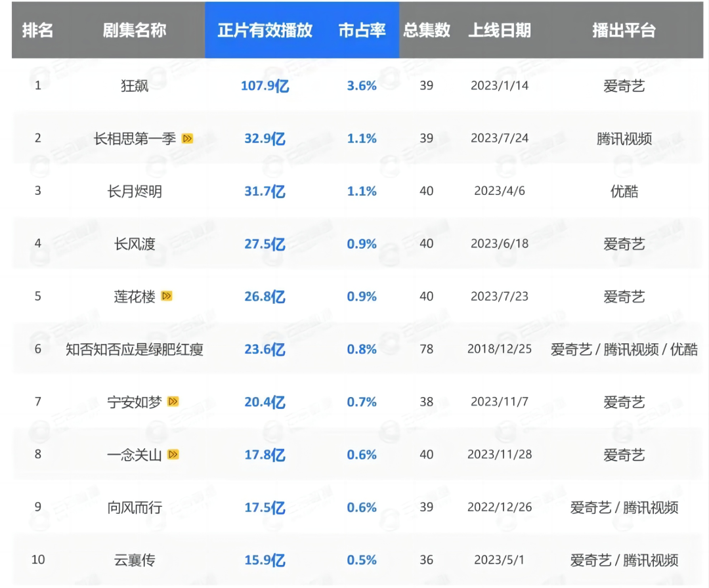This screenshot has height=588, width=709.
Task: Open the drama title 云襄传
Action: click(135, 560)
